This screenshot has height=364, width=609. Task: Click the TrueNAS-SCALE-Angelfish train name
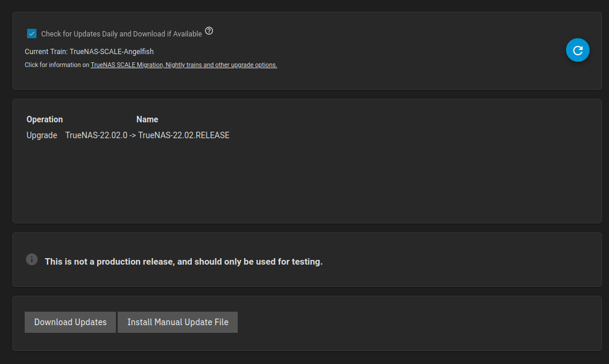pos(112,52)
